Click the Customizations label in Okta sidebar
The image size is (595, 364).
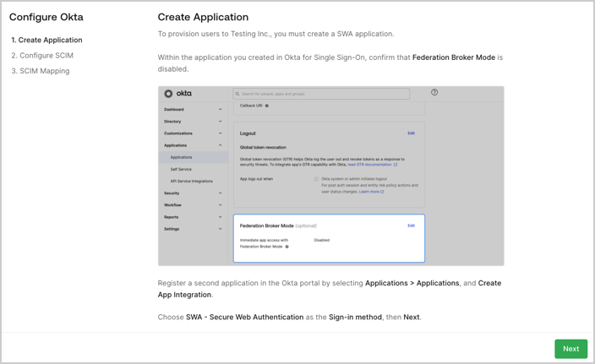pos(178,133)
